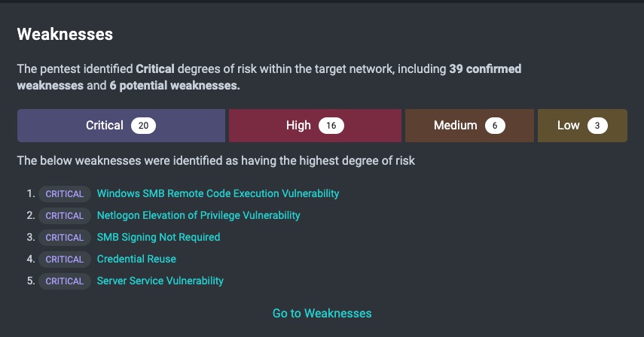The height and width of the screenshot is (337, 644).
Task: Click CRITICAL tag beside Netlogon item
Action: point(65,216)
